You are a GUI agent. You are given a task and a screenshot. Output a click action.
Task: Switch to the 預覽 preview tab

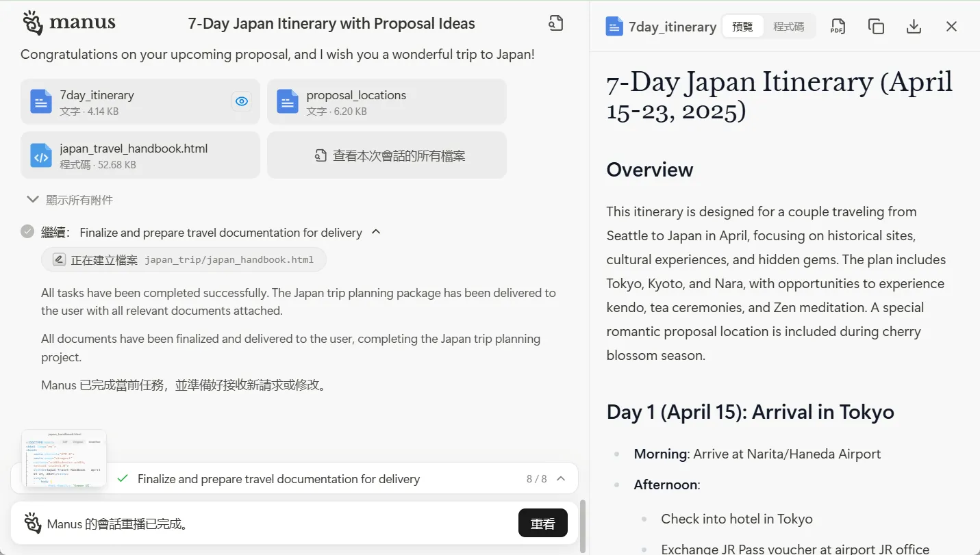[742, 27]
